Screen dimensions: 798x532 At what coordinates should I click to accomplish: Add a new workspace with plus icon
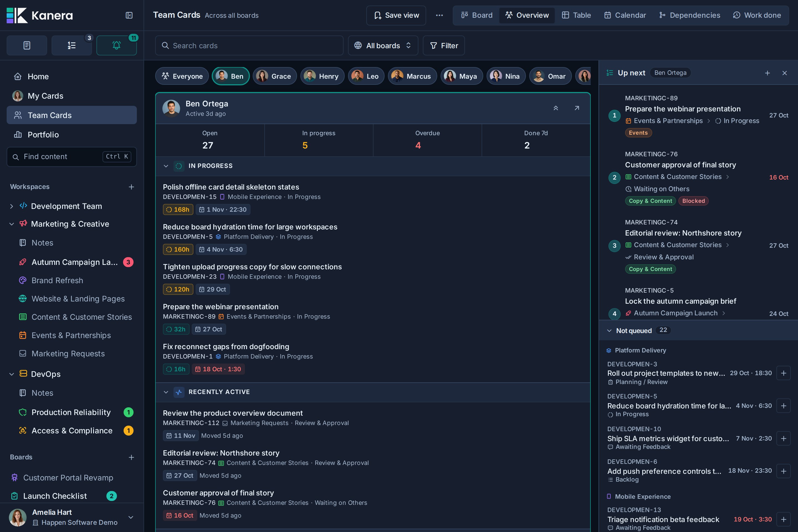pyautogui.click(x=131, y=187)
